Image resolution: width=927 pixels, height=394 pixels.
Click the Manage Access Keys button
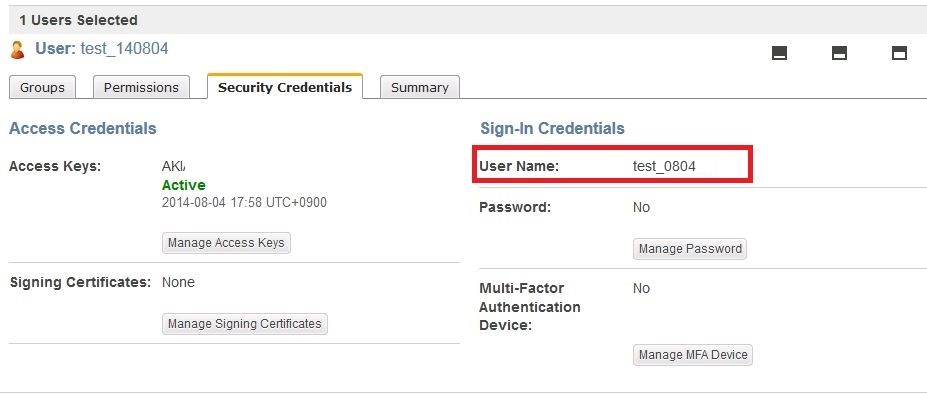click(226, 243)
